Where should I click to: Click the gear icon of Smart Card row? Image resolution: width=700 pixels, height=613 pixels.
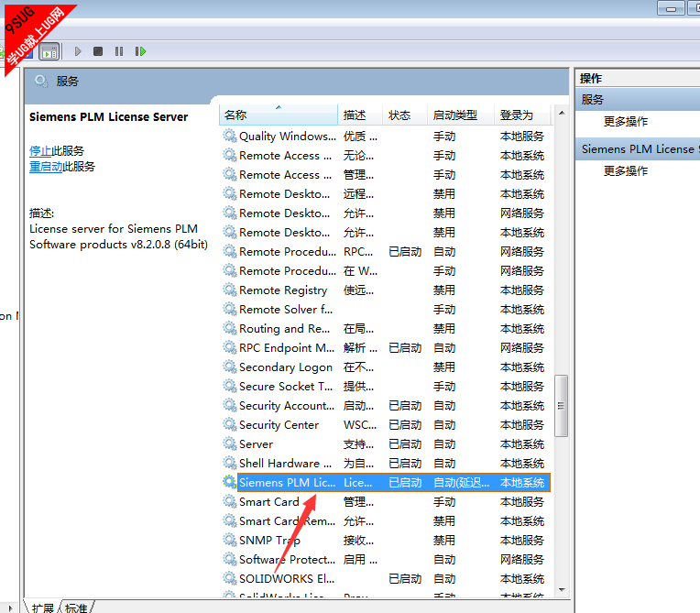coord(229,501)
